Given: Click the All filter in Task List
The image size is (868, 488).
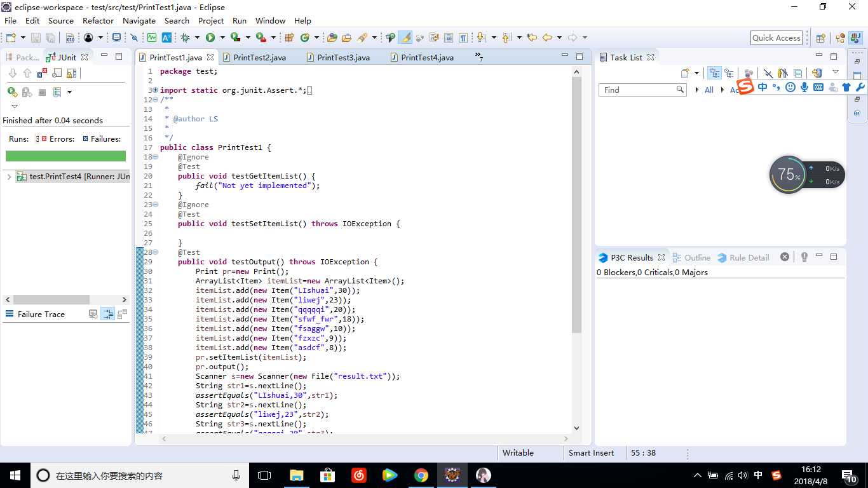Looking at the screenshot, I should coord(709,90).
